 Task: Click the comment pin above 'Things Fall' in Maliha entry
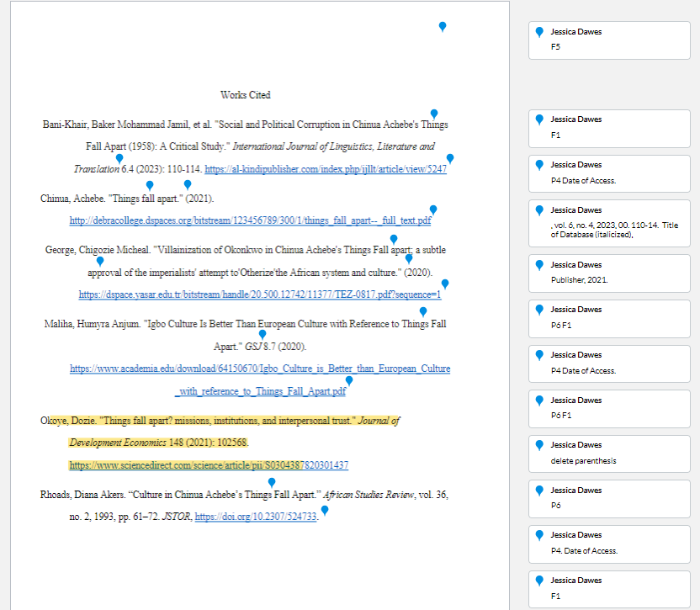click(x=423, y=311)
